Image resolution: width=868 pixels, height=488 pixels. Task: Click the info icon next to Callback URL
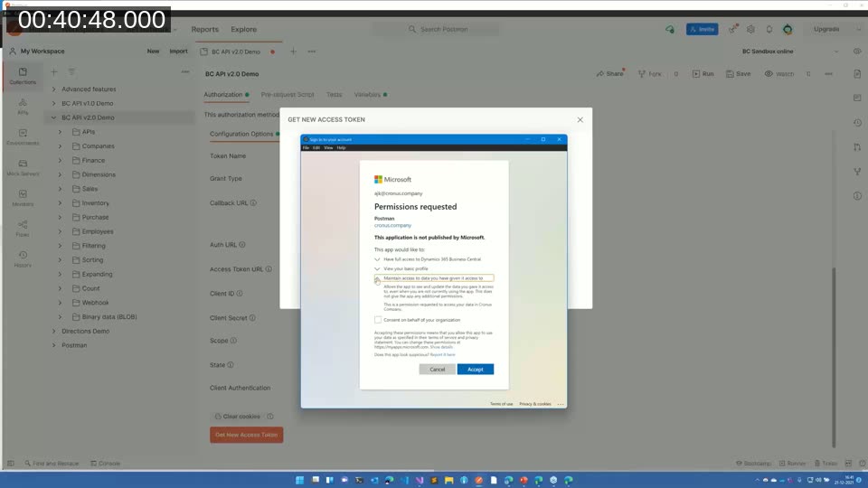[x=253, y=203]
